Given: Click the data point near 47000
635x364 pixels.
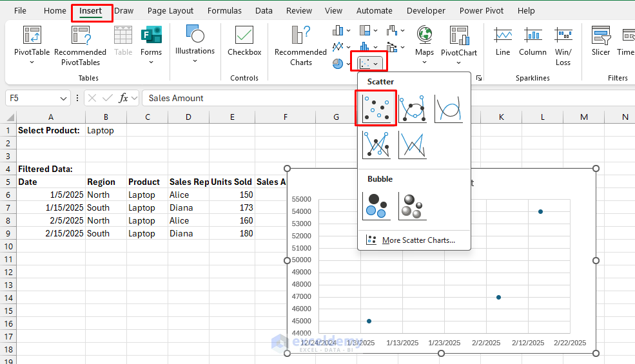Looking at the screenshot, I should [498, 297].
